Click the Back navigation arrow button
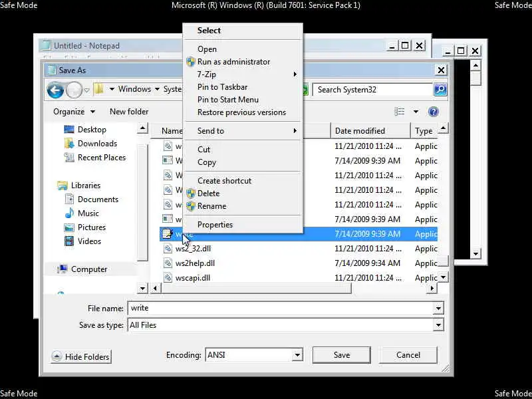The height and width of the screenshot is (399, 532). (x=55, y=90)
